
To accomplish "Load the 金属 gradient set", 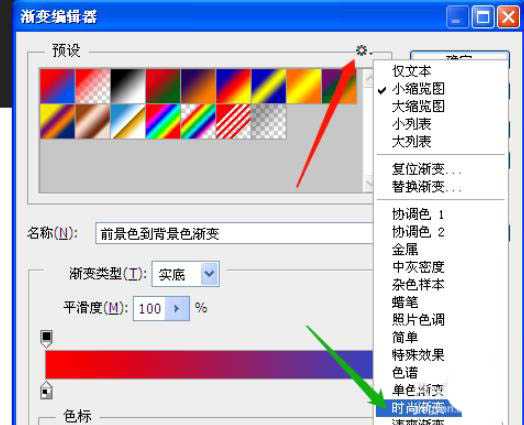I will coord(405,249).
